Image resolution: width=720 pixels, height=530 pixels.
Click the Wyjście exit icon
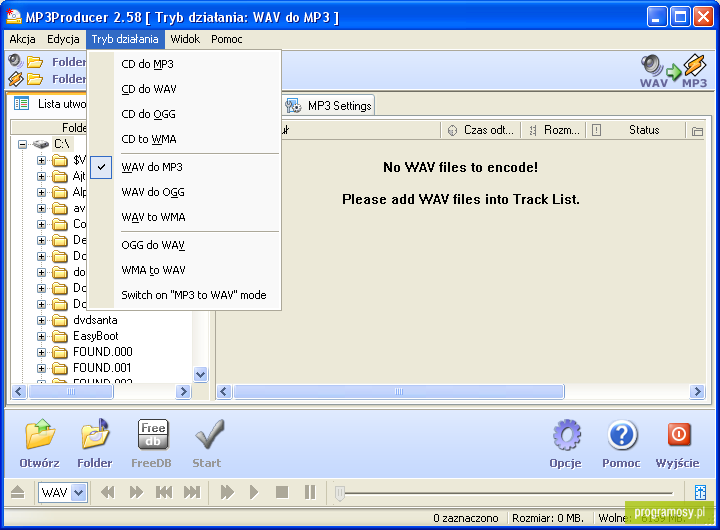point(679,434)
